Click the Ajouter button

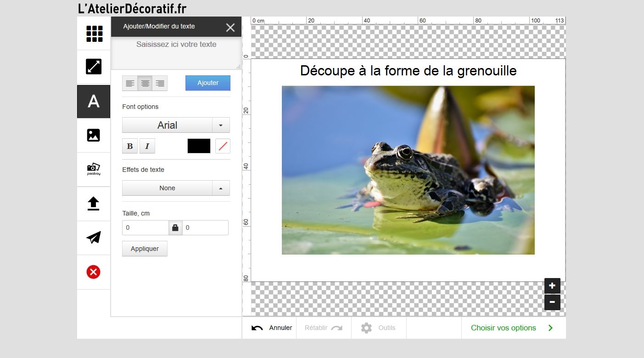pyautogui.click(x=208, y=83)
